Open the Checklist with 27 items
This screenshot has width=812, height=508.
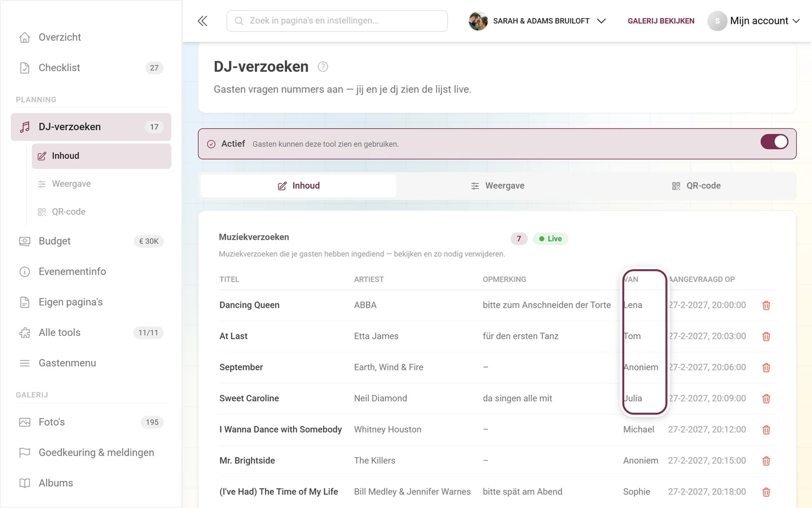tap(91, 68)
